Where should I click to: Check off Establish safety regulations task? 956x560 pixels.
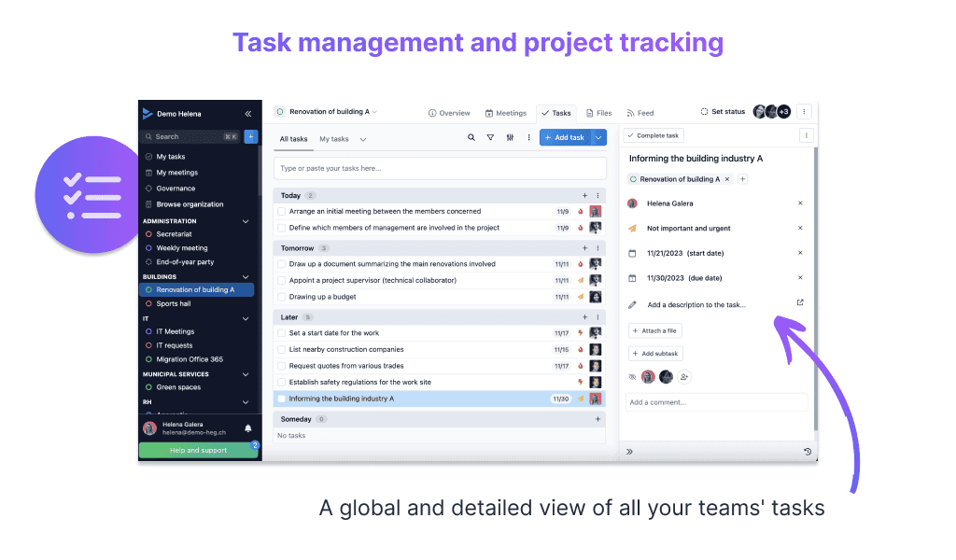[x=282, y=383]
